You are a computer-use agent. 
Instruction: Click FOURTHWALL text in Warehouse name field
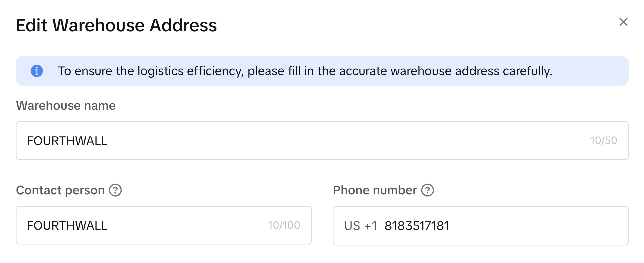(67, 141)
